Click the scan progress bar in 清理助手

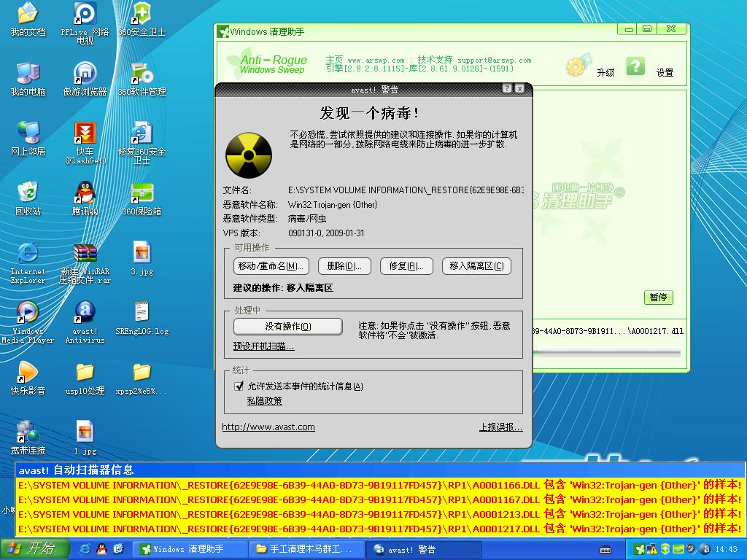click(x=607, y=354)
